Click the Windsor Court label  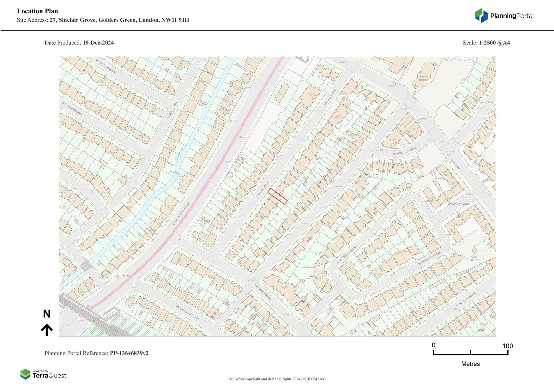pyautogui.click(x=458, y=204)
